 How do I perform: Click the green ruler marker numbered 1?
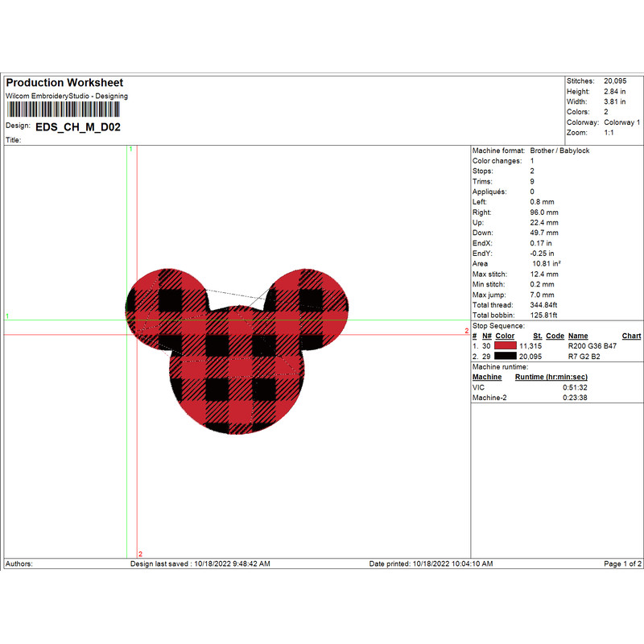coord(129,150)
